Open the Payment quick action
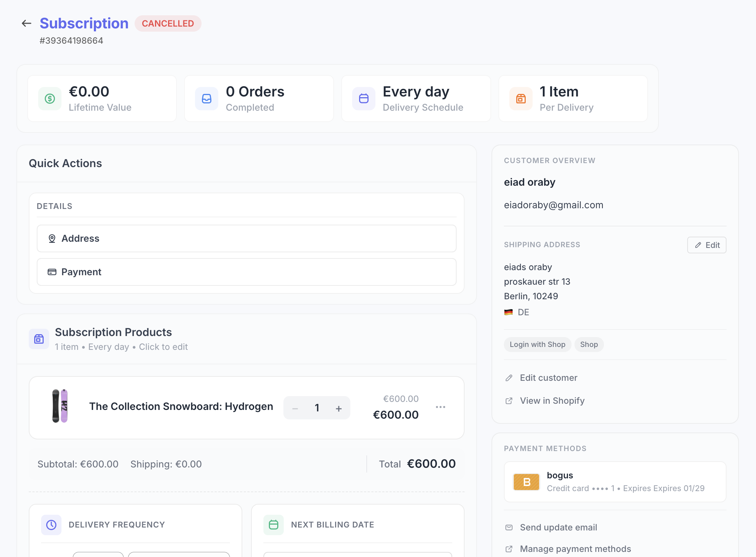 tap(247, 272)
